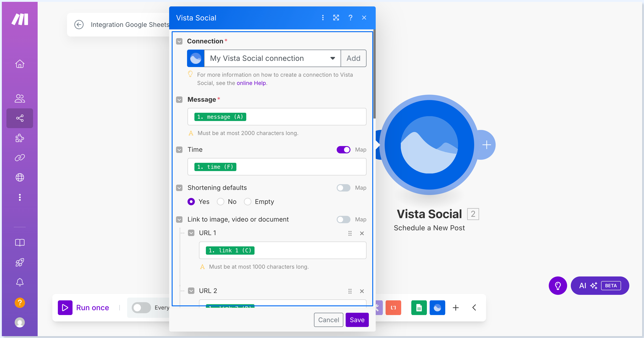Collapse the Connection field chevron
644x338 pixels.
(x=179, y=41)
